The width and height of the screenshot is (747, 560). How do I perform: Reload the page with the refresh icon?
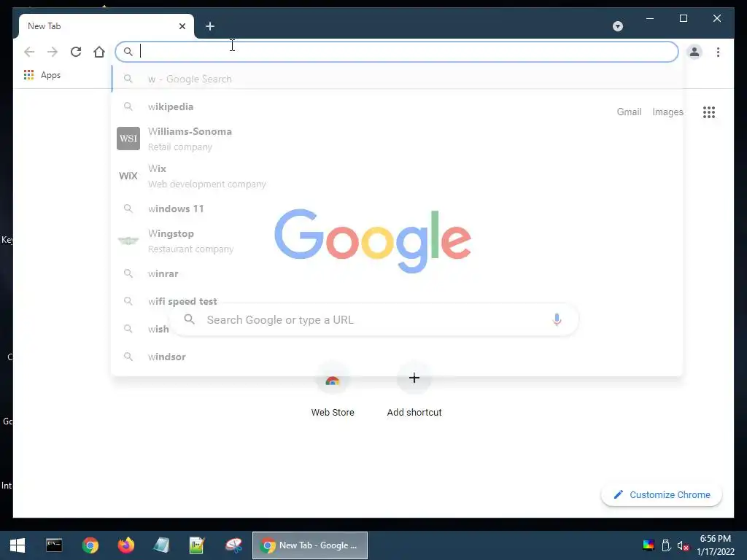click(x=76, y=52)
